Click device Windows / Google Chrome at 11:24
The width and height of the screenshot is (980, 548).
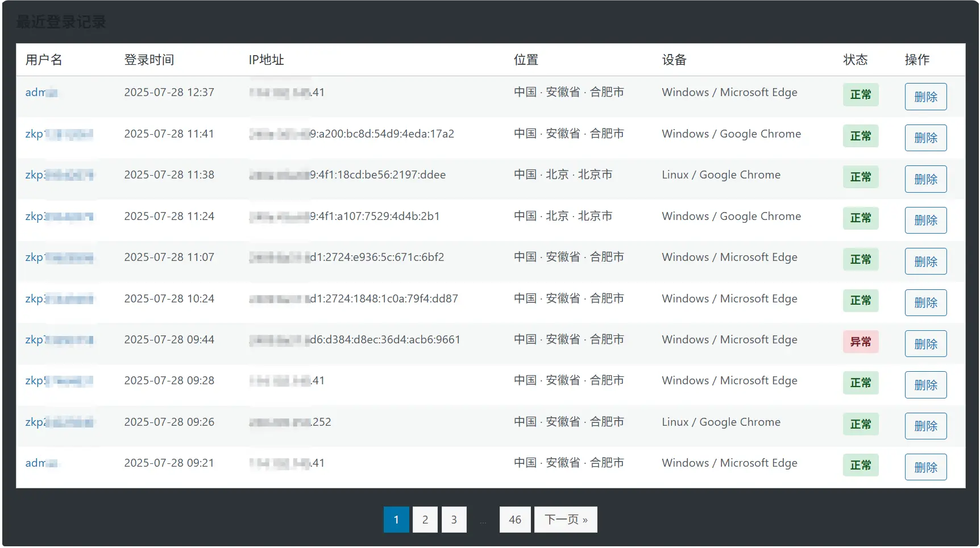point(731,216)
